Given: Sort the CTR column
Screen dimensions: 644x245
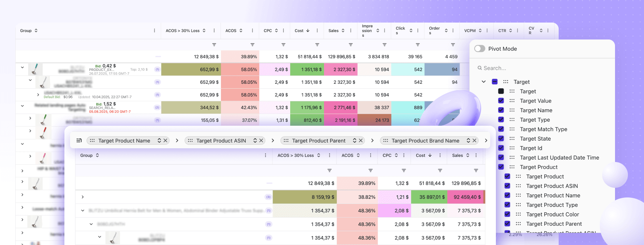Looking at the screenshot, I should [510, 31].
